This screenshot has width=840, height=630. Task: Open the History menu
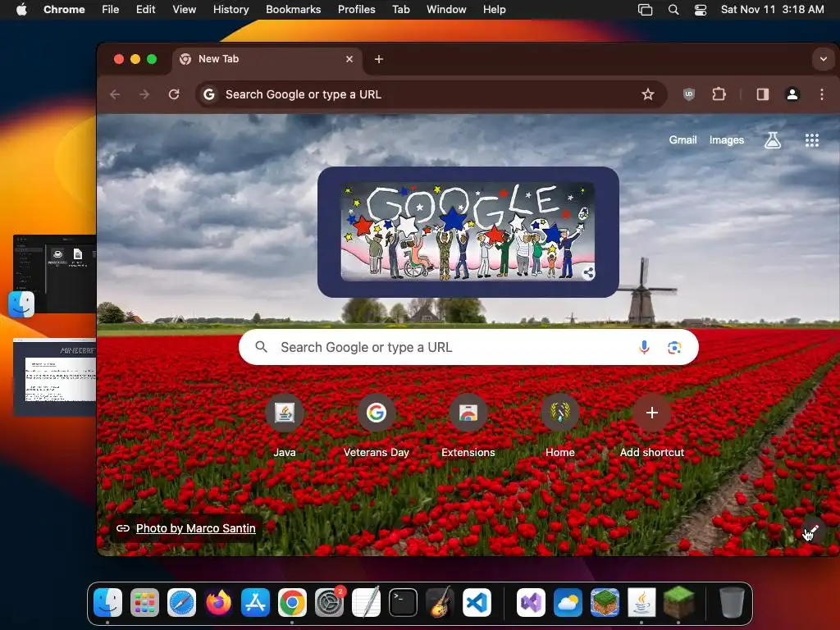pos(231,10)
